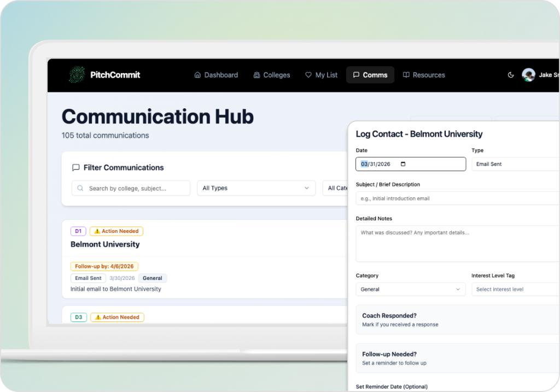560x392 pixels.
Task: Click the My List heart icon
Action: click(308, 75)
